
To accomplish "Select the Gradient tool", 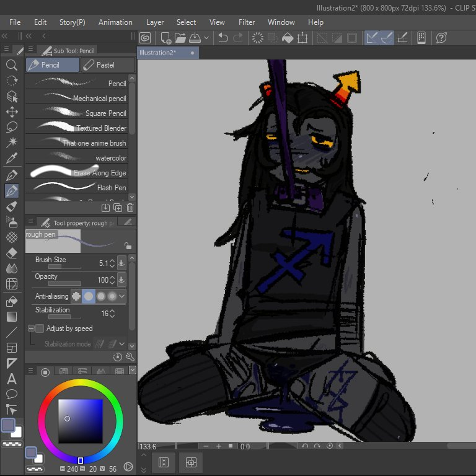I will [x=12, y=317].
